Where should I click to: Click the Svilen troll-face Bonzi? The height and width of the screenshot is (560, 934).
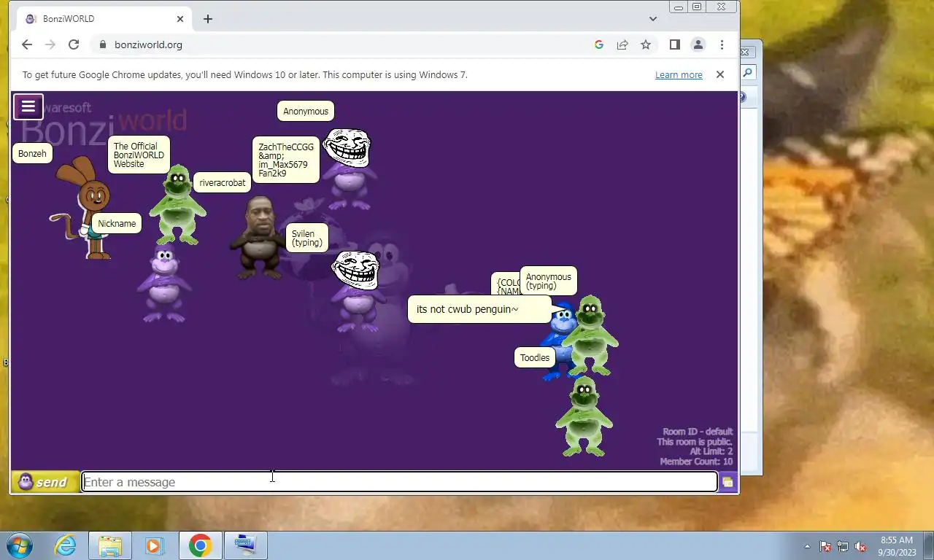coord(356,291)
